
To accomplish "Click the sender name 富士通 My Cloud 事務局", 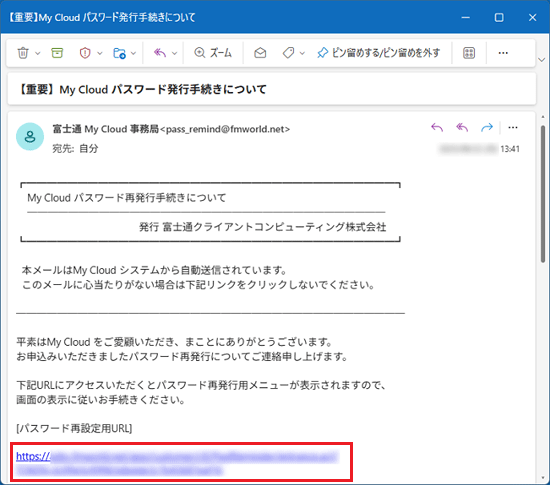I will [106, 129].
